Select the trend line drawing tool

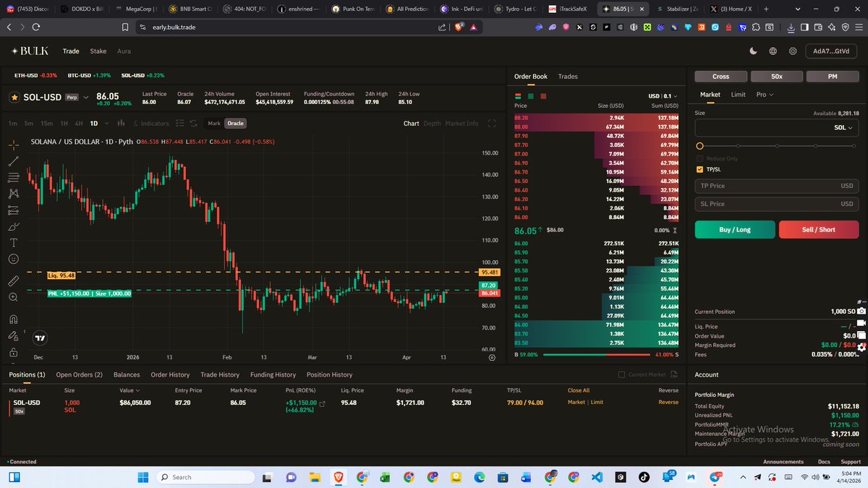click(14, 160)
